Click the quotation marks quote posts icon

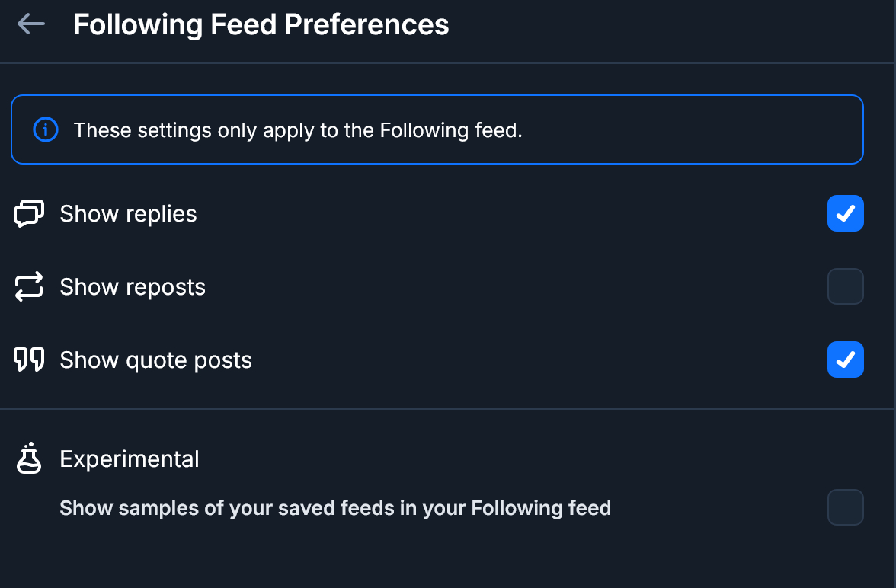(x=30, y=360)
